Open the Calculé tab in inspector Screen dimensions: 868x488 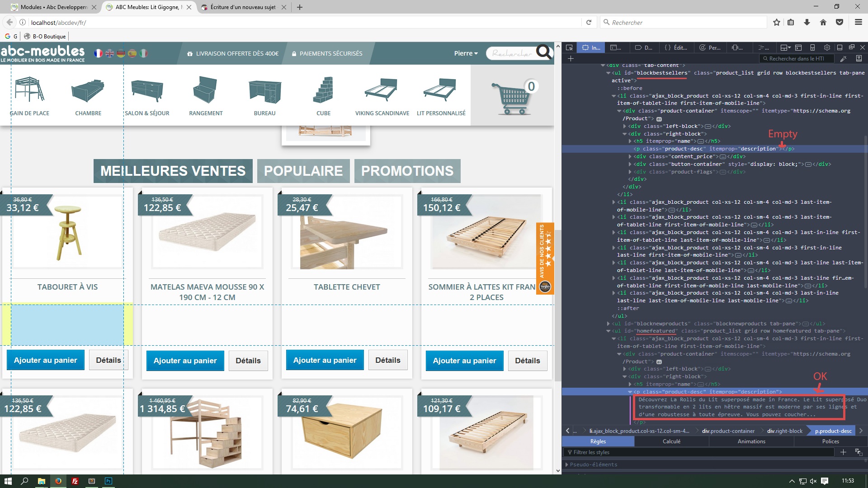671,441
